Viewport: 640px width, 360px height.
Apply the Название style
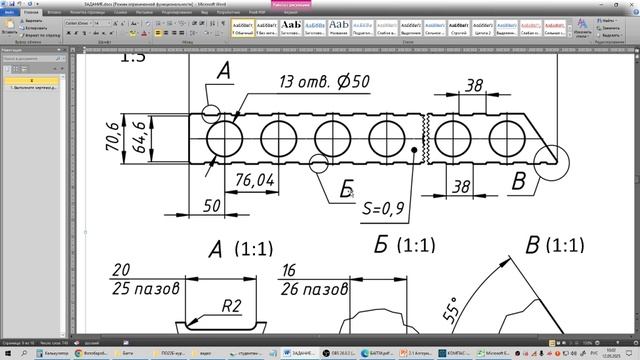tap(339, 28)
